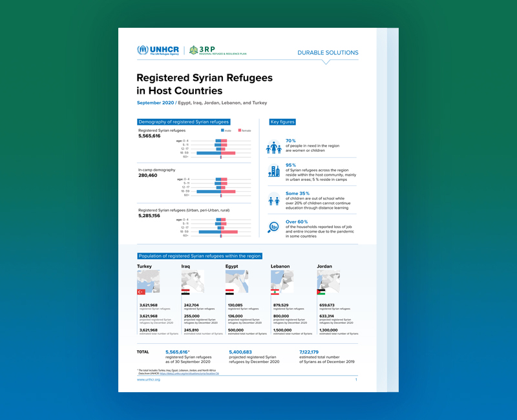Open the www.unhcr.org footer link
Viewport: 517px width, 420px height.
pos(148,380)
